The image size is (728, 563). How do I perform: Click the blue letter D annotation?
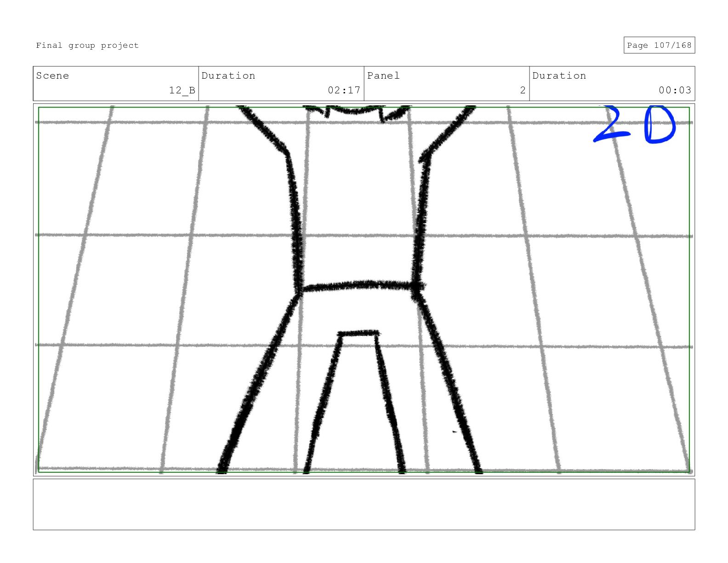[660, 125]
